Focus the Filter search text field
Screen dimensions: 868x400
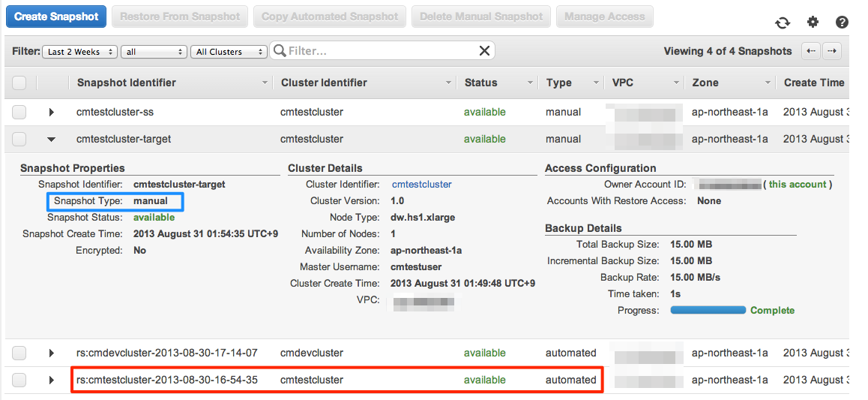click(382, 51)
